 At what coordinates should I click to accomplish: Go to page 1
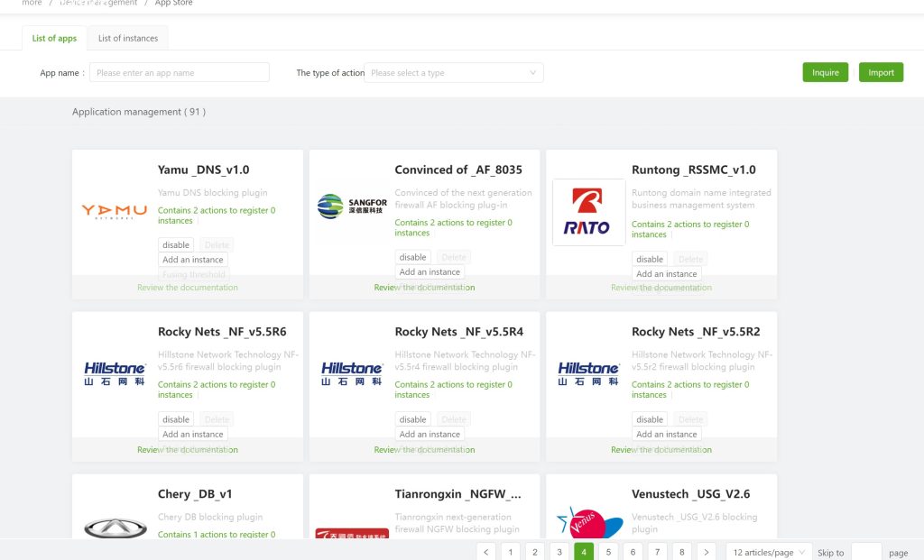coord(511,552)
